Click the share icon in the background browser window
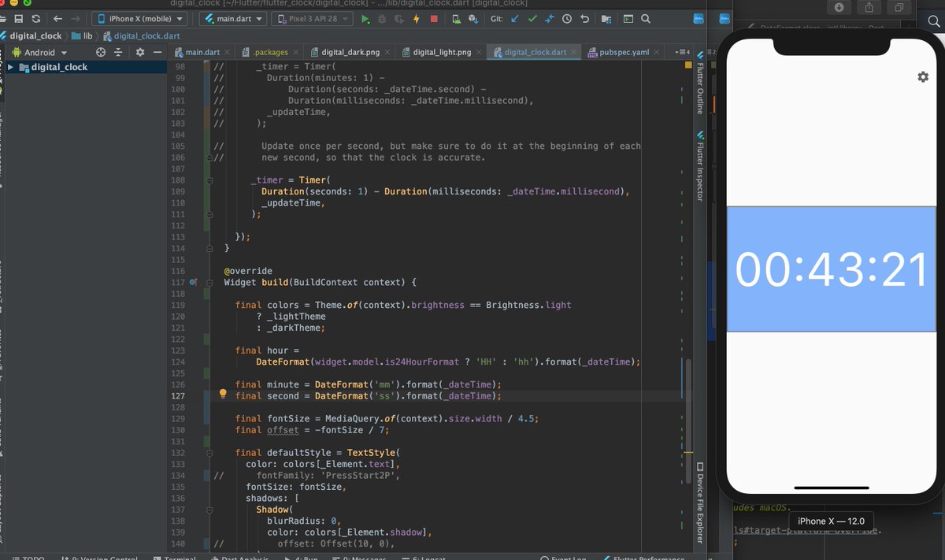The width and height of the screenshot is (945, 560). click(x=869, y=6)
